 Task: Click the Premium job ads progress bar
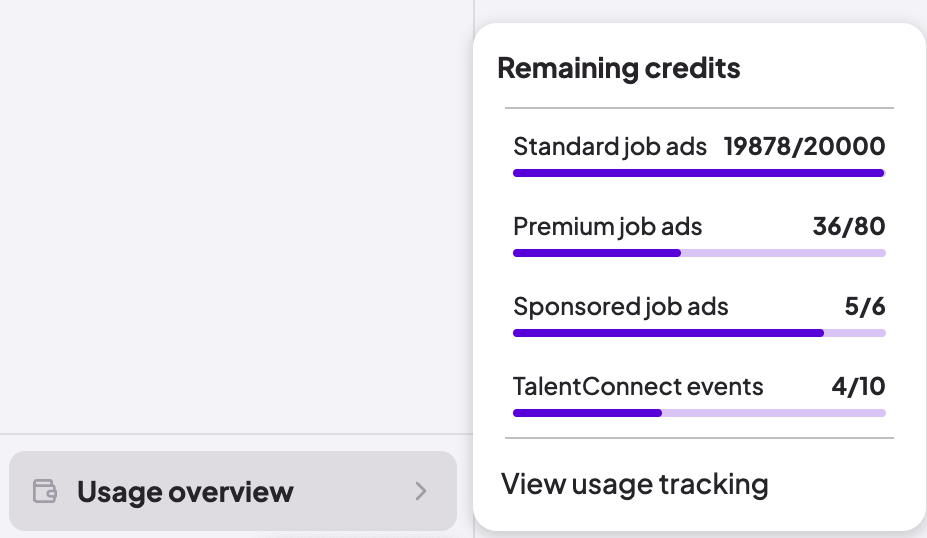point(698,253)
